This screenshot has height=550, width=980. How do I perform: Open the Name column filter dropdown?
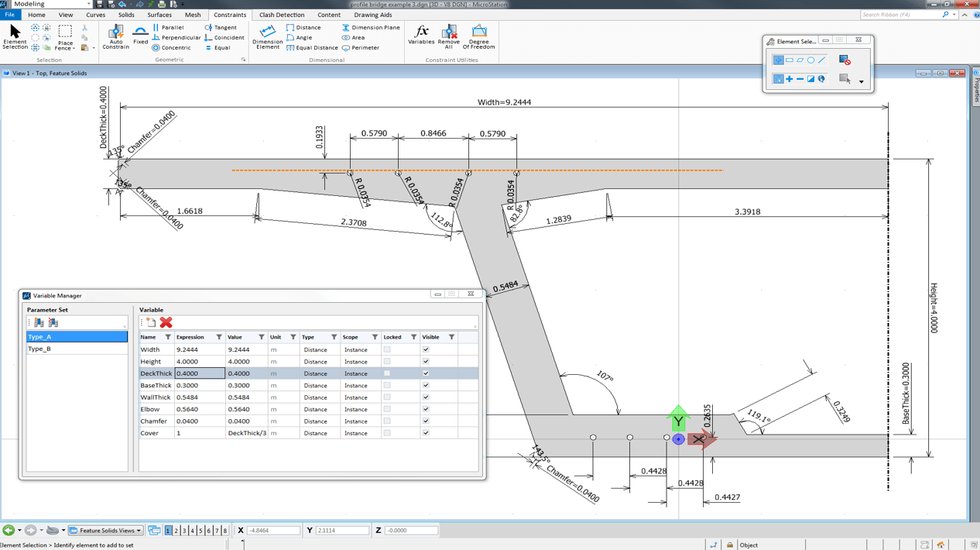[x=168, y=337]
